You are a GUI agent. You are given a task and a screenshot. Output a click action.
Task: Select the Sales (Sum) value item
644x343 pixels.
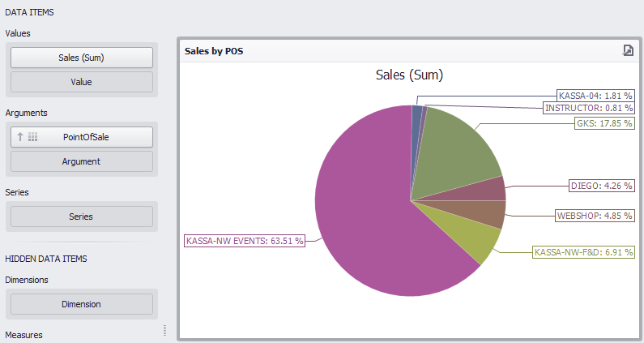point(81,58)
